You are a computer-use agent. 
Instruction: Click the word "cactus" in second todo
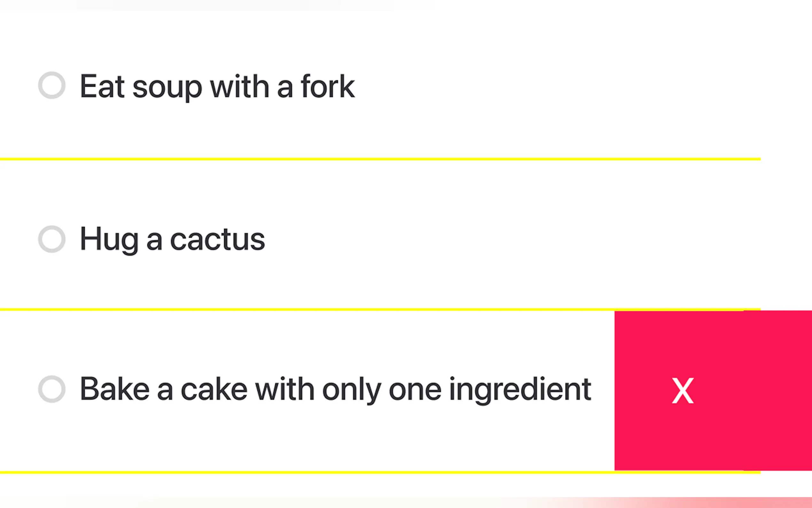(217, 239)
